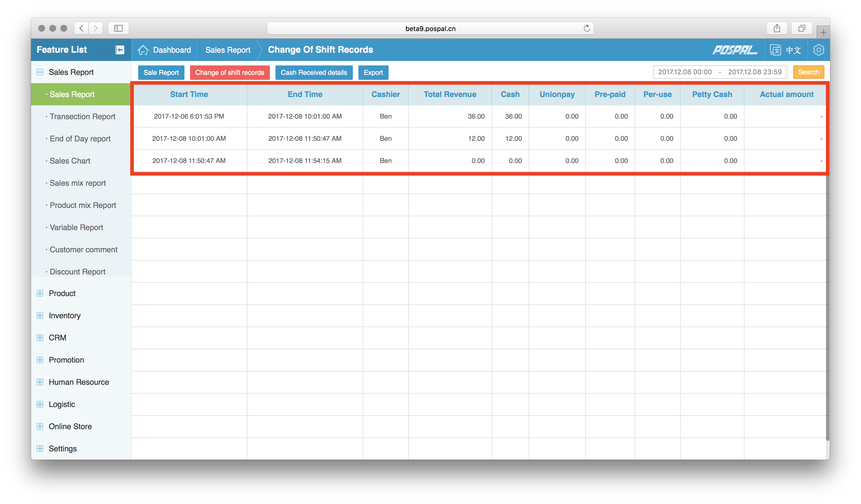
Task: Open the settings gear icon
Action: coord(818,50)
